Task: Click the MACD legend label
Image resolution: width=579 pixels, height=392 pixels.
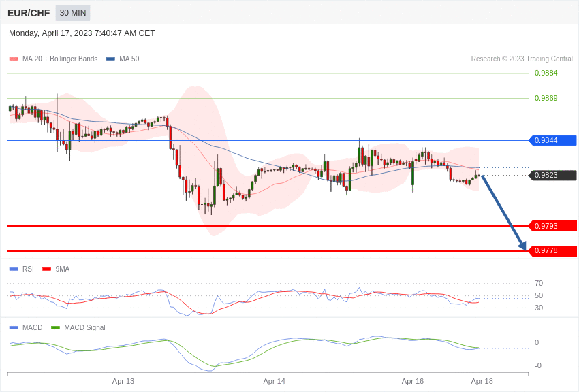Action: [33, 327]
